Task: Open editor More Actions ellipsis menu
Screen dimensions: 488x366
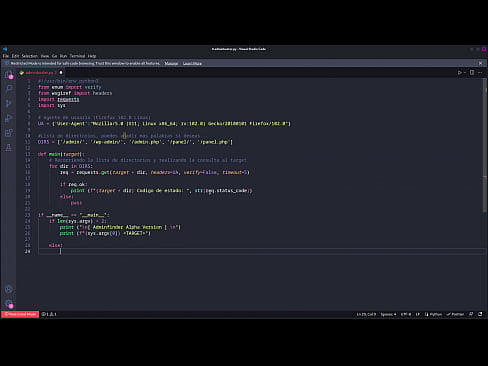Action: tap(480, 73)
